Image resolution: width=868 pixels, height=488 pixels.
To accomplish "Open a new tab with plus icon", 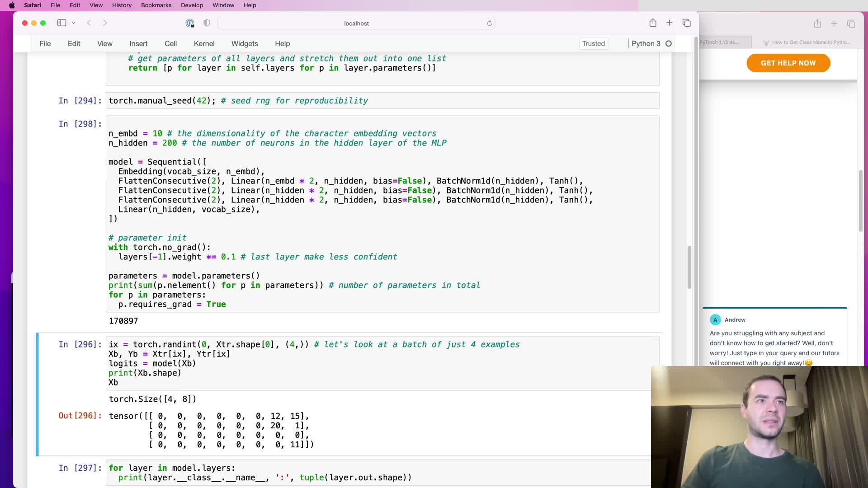I will point(670,23).
